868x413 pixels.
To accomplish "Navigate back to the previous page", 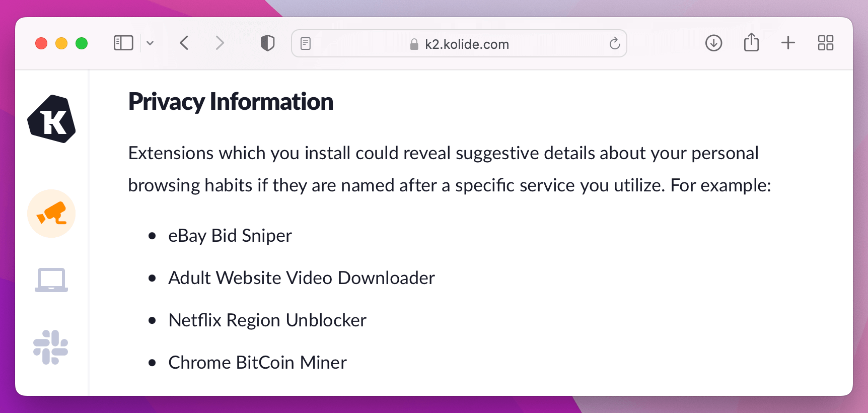I will (x=184, y=43).
